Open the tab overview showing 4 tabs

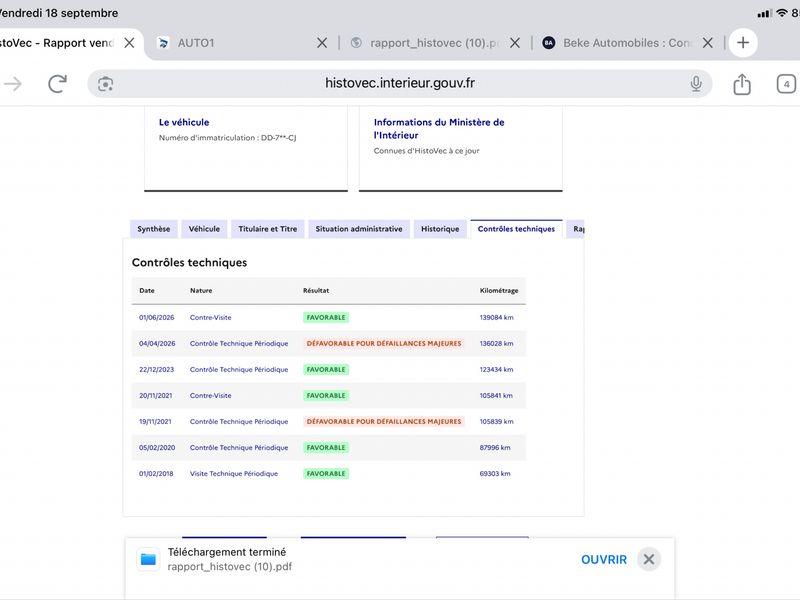[786, 84]
